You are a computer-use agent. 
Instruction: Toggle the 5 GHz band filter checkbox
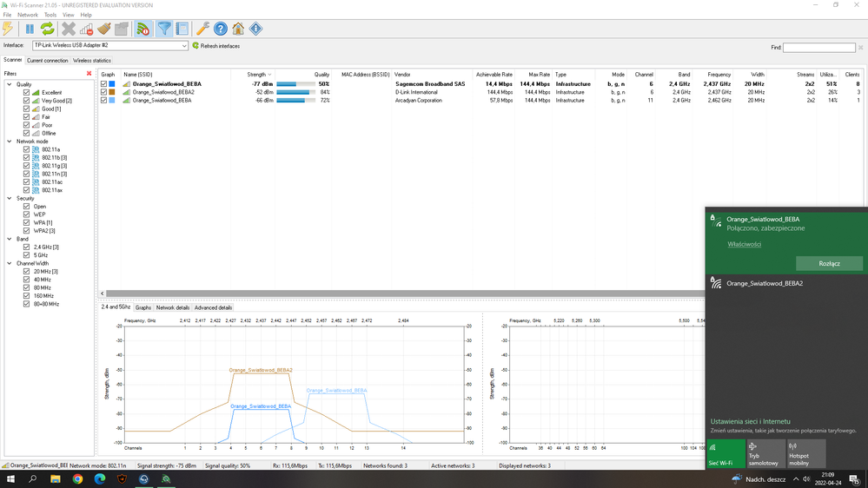coord(27,255)
